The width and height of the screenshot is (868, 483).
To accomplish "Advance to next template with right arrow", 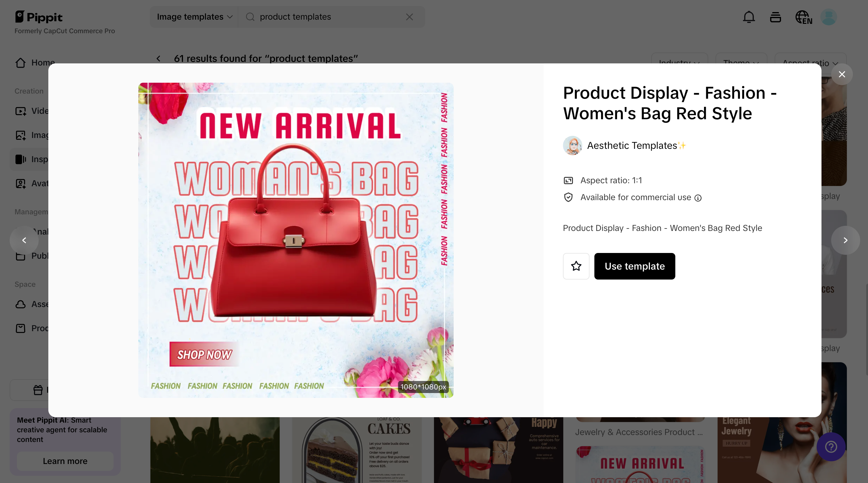I will pyautogui.click(x=845, y=240).
